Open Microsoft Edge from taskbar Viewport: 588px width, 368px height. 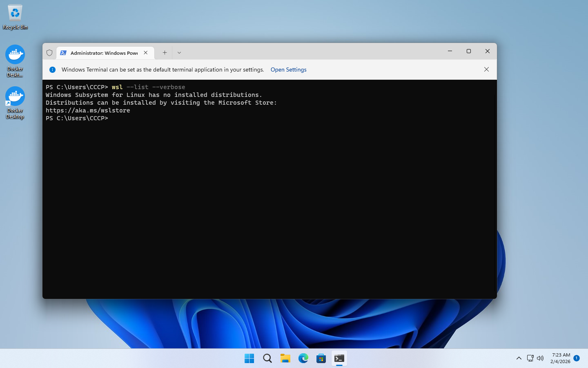(x=303, y=359)
